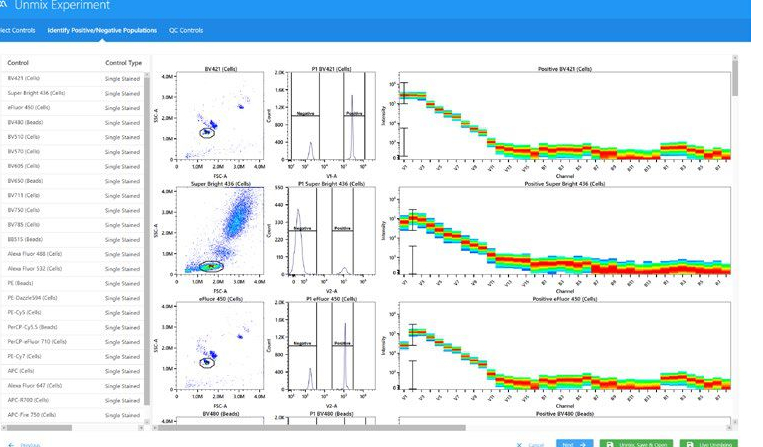Select the oval gate on eFluor 450 plot

(x=207, y=362)
